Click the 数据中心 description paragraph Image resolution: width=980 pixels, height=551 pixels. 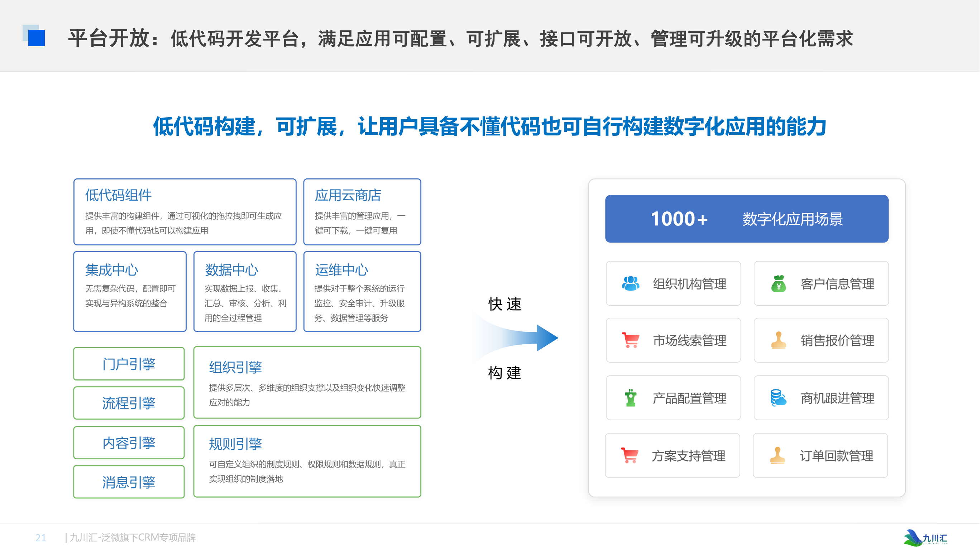point(245,303)
